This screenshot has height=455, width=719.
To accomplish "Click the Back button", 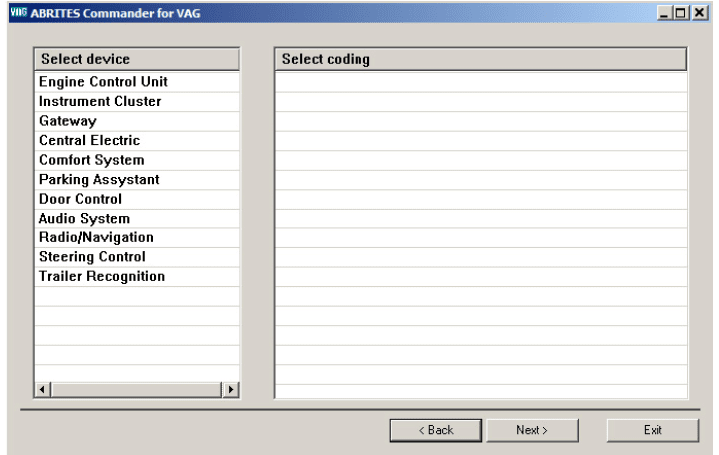I will pyautogui.click(x=435, y=430).
